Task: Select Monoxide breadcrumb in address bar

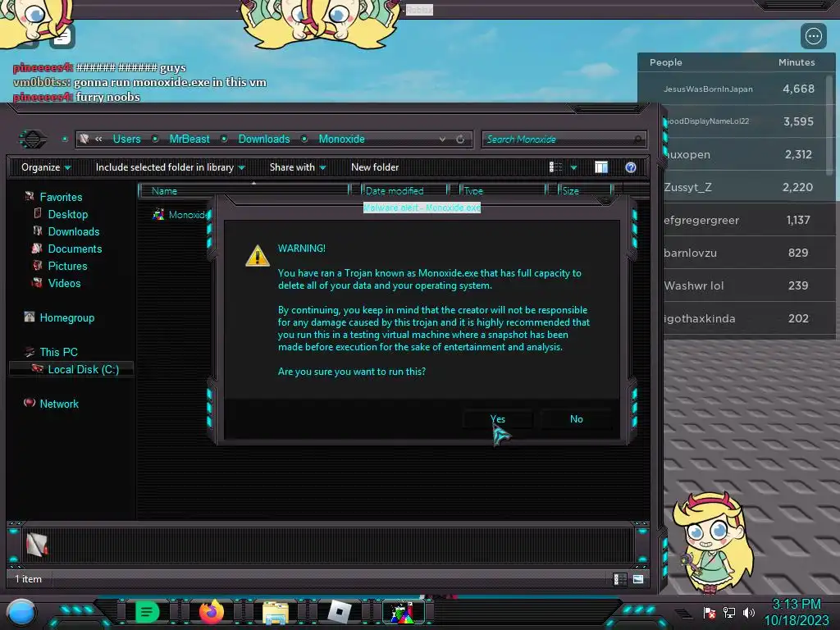Action: (x=341, y=139)
